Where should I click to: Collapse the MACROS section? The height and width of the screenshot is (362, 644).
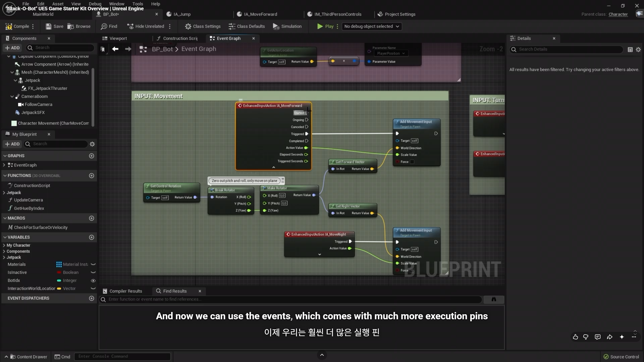point(5,218)
